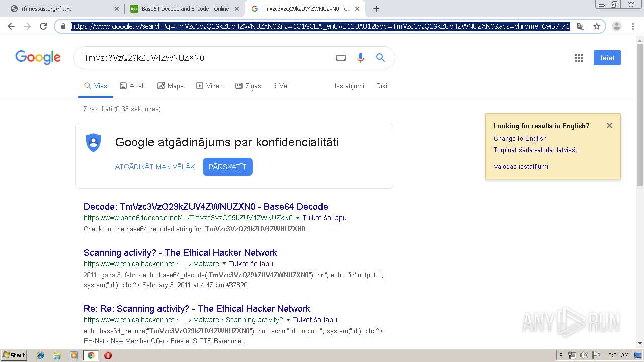Image resolution: width=644 pixels, height=362 pixels.
Task: Click the Chrome taskbar icon
Action: pos(91,355)
